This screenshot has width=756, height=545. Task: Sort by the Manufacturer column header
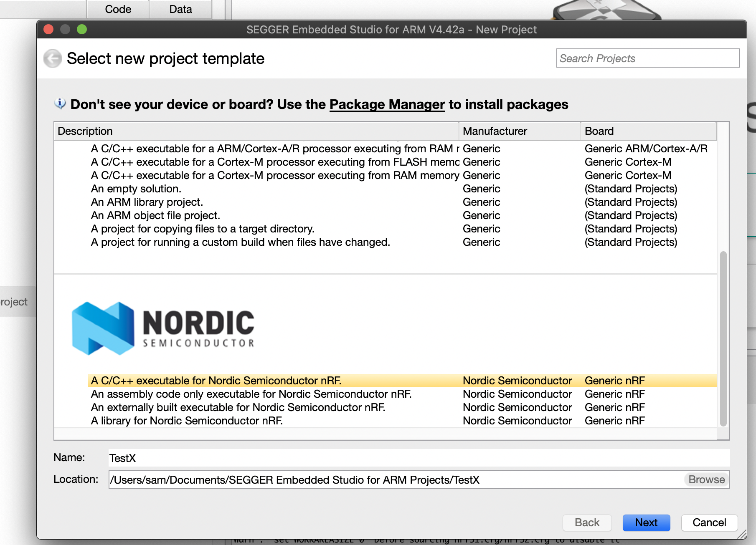click(519, 131)
